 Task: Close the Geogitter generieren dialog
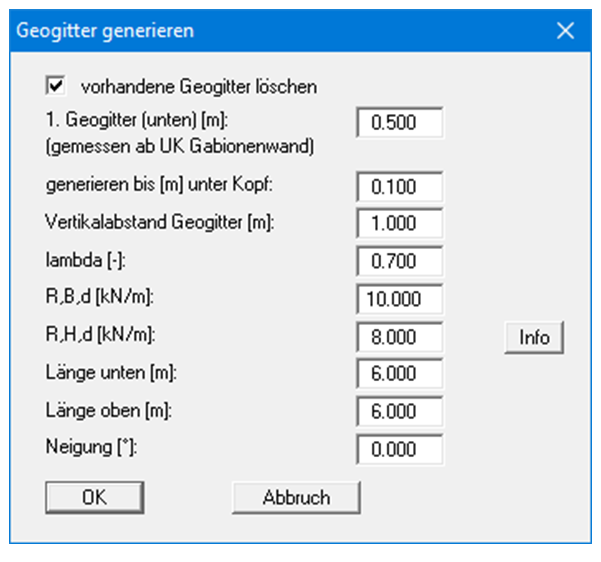566,31
